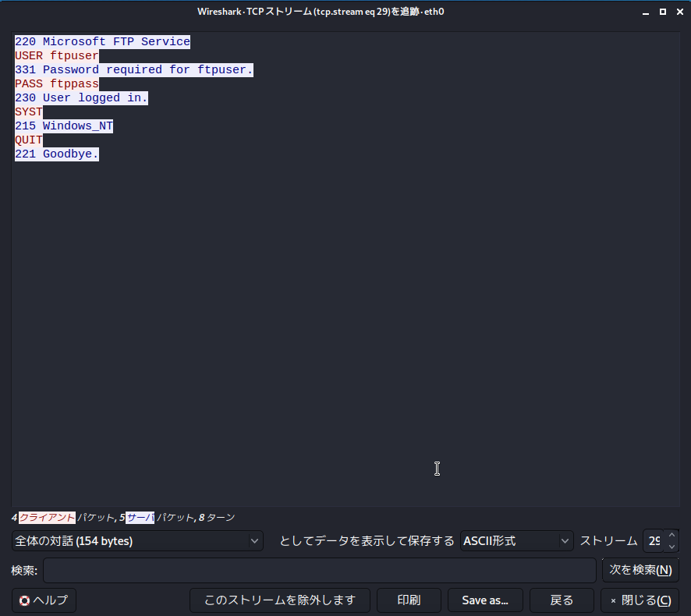Click the stream number field showing 29
The width and height of the screenshot is (691, 616).
654,540
